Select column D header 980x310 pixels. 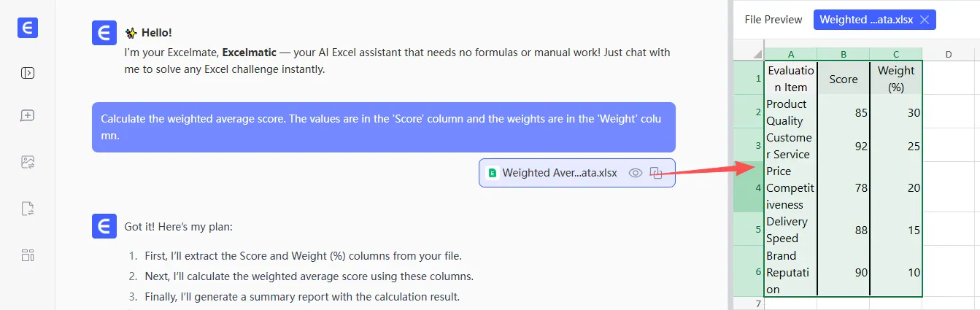[948, 54]
